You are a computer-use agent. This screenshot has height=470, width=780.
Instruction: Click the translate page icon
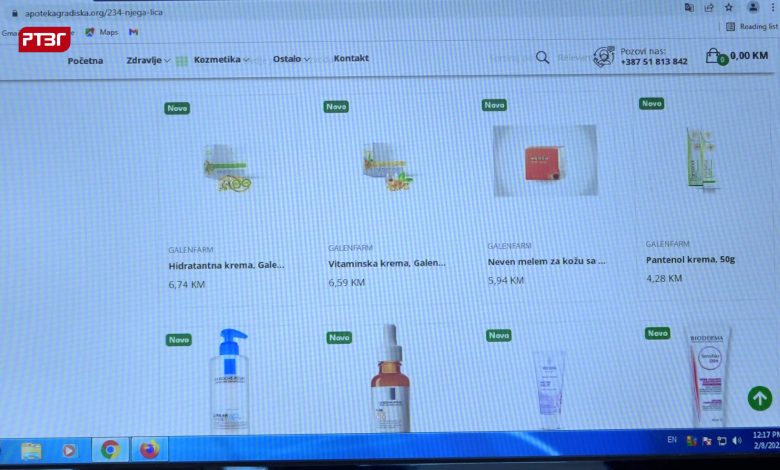[x=689, y=7]
